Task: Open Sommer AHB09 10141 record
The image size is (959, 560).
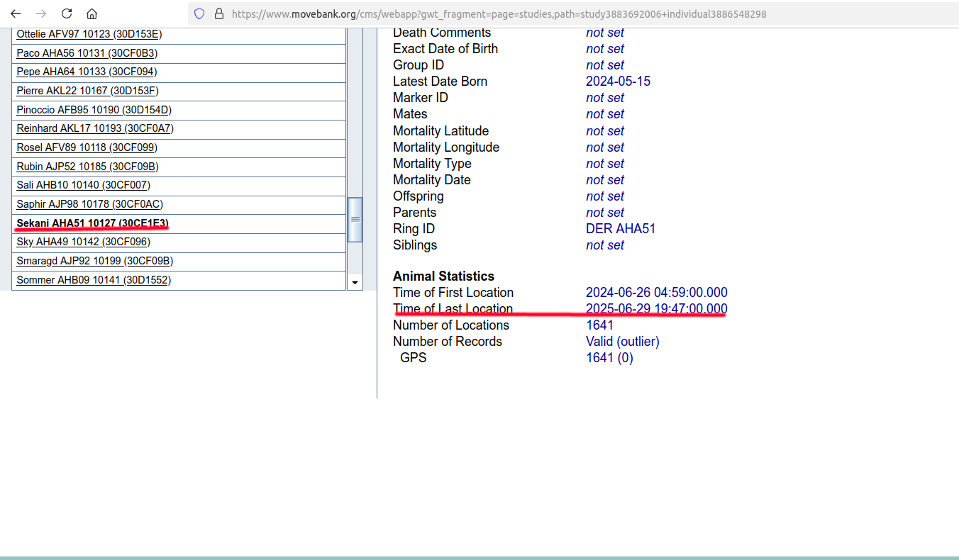Action: (x=93, y=280)
